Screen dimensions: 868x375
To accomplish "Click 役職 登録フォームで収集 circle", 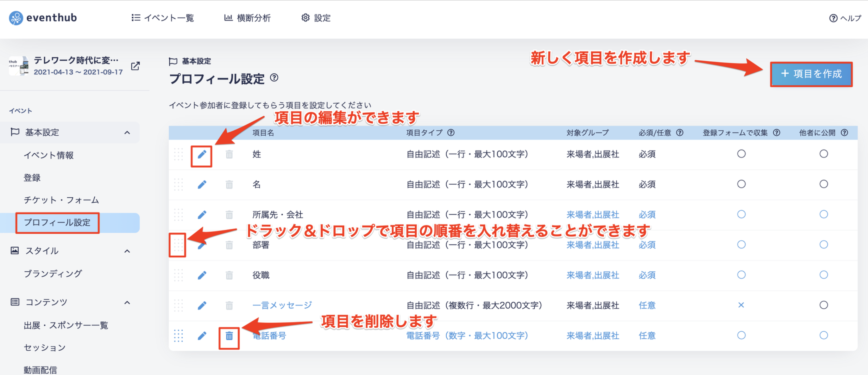I will pyautogui.click(x=741, y=275).
